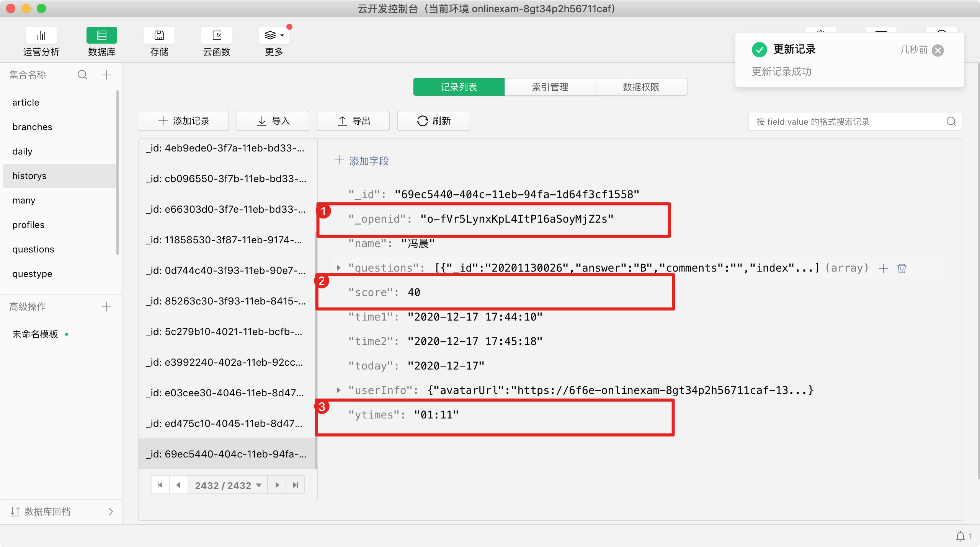Switch to the 索引管理 tab
This screenshot has width=980, height=547.
(550, 87)
